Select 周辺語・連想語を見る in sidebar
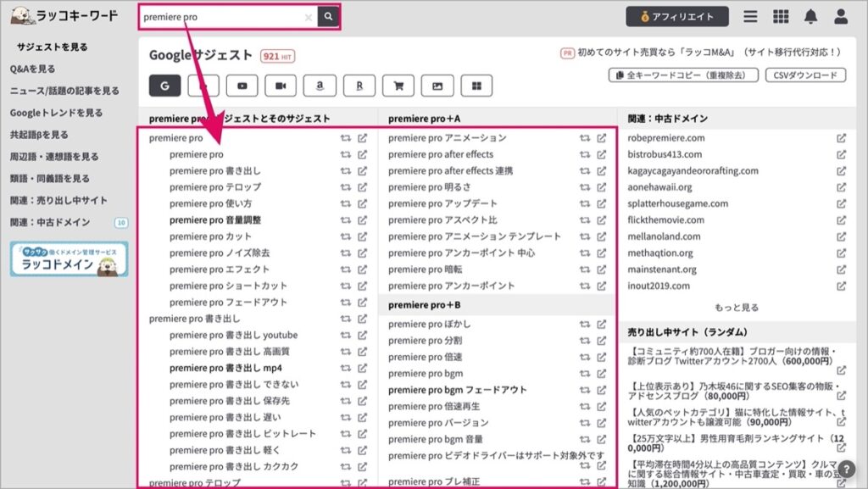This screenshot has height=489, width=868. point(54,157)
